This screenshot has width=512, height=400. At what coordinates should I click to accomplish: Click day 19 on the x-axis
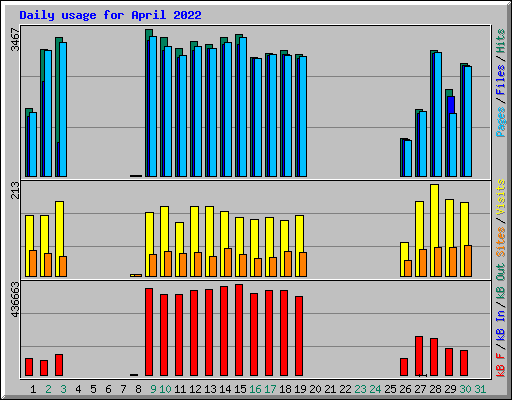pos(300,389)
